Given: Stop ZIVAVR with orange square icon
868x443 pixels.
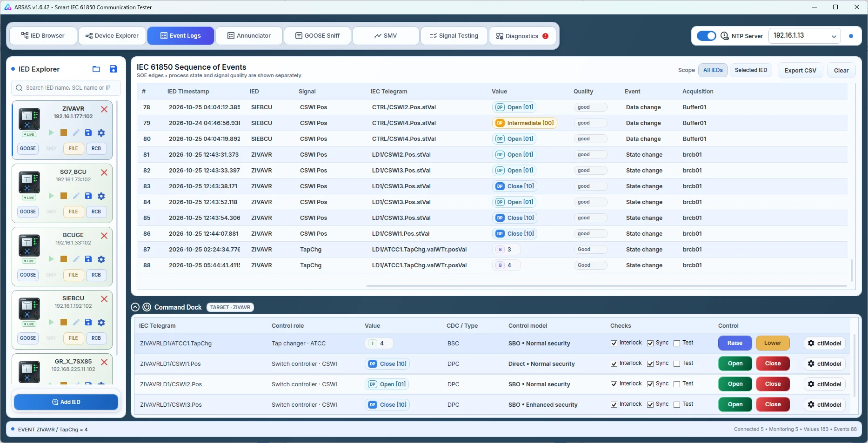Looking at the screenshot, I should click(x=64, y=133).
